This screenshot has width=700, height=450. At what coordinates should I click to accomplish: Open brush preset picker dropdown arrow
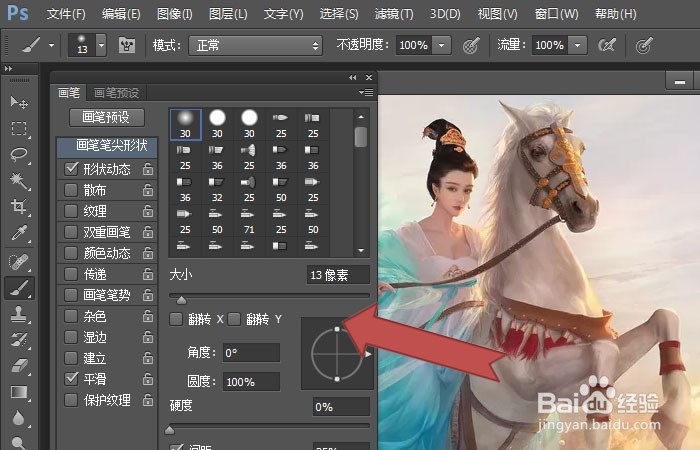point(101,45)
